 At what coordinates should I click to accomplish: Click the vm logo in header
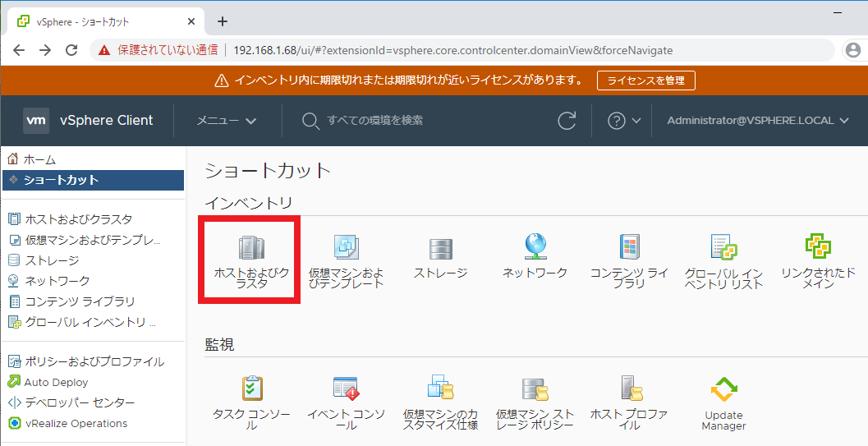36,120
